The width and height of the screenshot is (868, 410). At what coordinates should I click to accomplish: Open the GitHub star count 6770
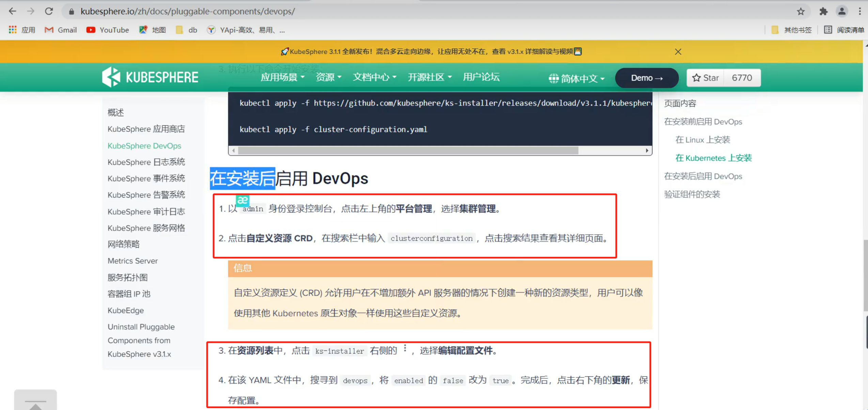(x=742, y=78)
